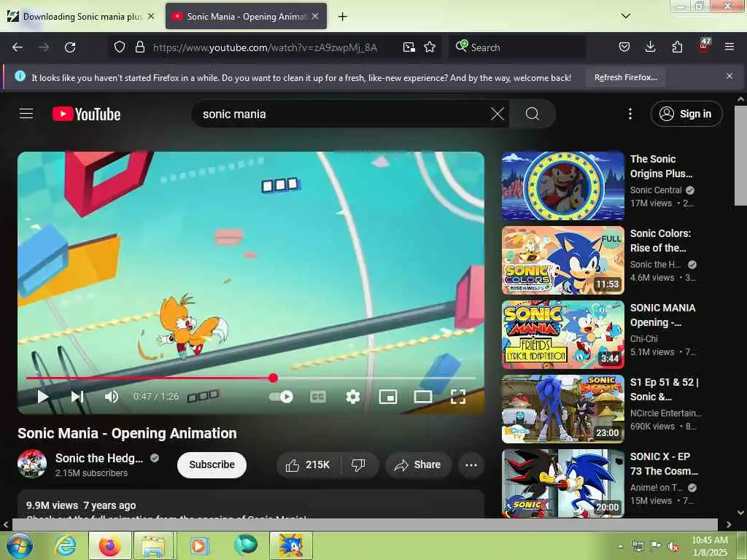Open the Sonic game icon in taskbar
Image resolution: width=747 pixels, height=560 pixels.
point(290,545)
